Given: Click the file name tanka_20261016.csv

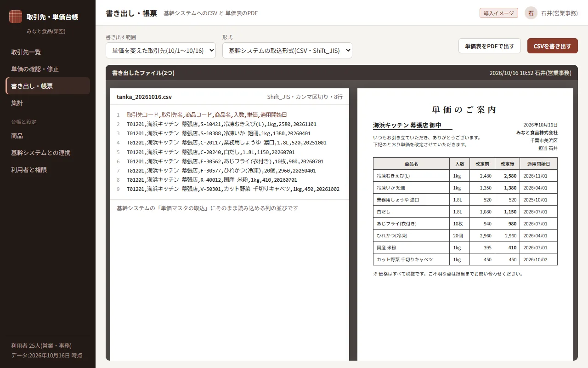Looking at the screenshot, I should coord(144,97).
